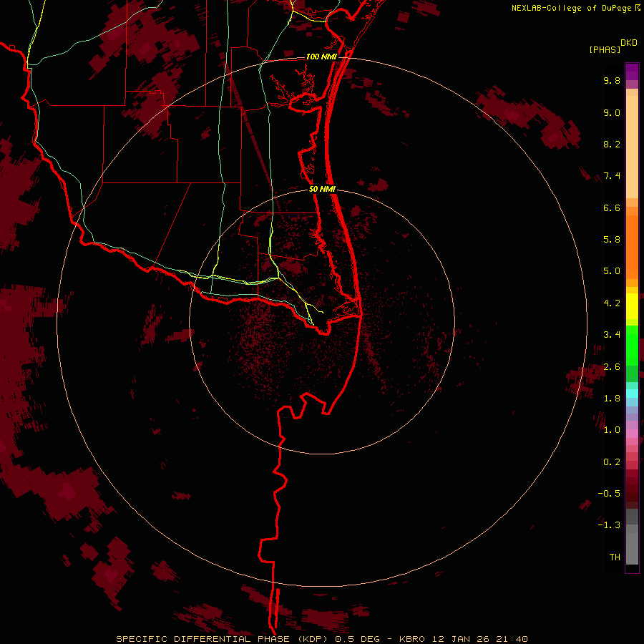Click the cyan segment of the color bar
Image resolution: width=644 pixels, height=644 pixels.
click(632, 394)
